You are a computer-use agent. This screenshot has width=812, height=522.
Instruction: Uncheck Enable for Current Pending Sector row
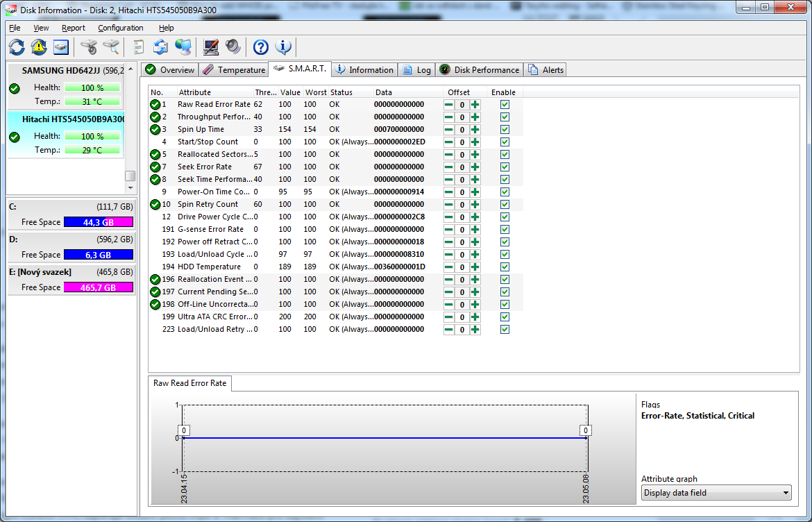pyautogui.click(x=505, y=292)
